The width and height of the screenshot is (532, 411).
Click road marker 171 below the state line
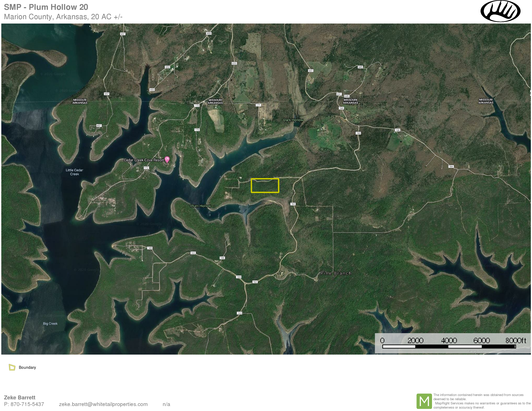(x=258, y=105)
